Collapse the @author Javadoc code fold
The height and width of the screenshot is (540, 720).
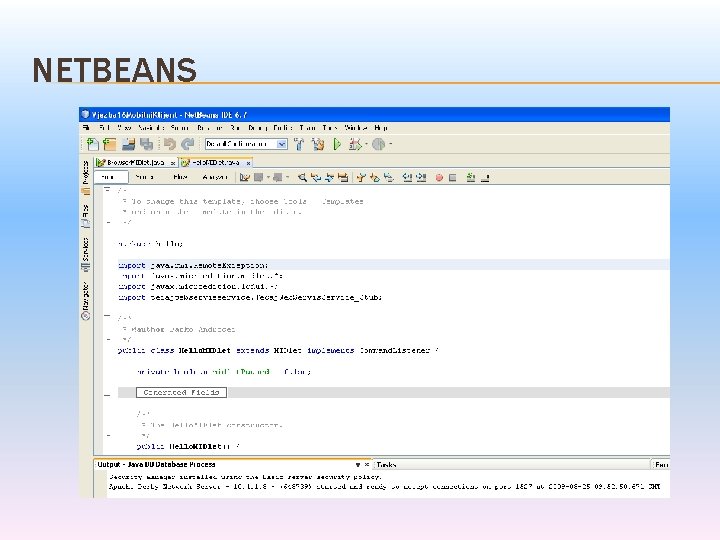coord(107,315)
